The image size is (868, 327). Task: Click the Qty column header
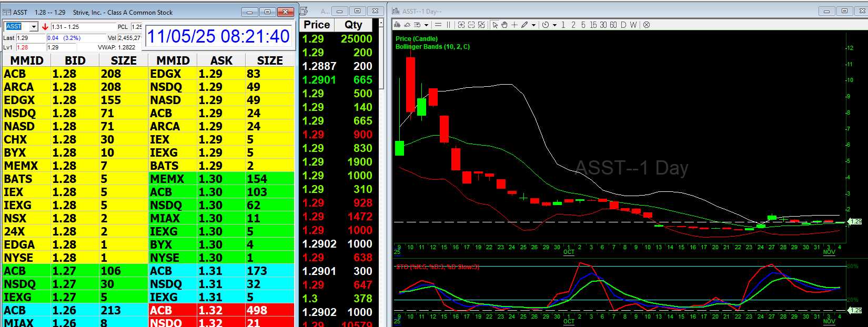tap(353, 25)
